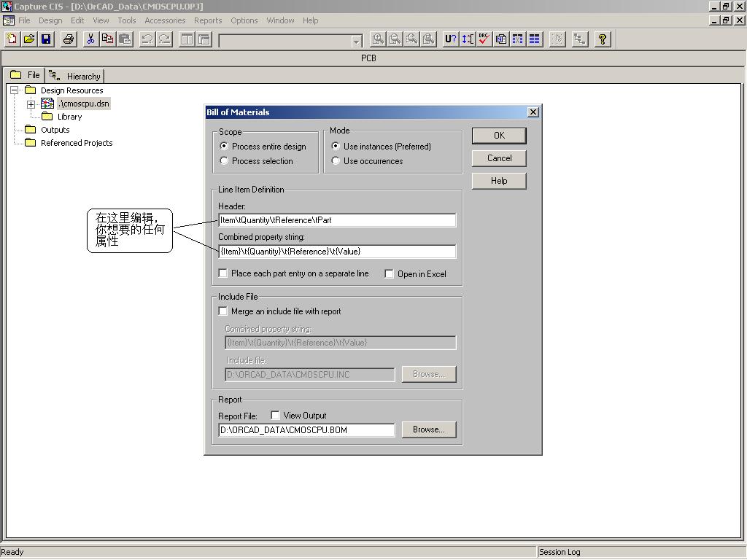
Task: Click the cmoscpu.dsn design file icon
Action: pyautogui.click(x=47, y=104)
